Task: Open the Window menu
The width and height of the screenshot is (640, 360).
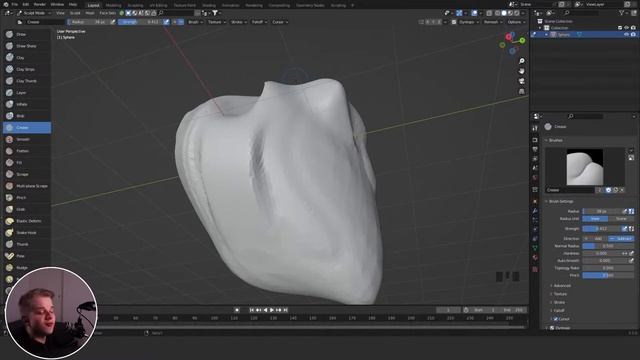Action: [x=57, y=4]
